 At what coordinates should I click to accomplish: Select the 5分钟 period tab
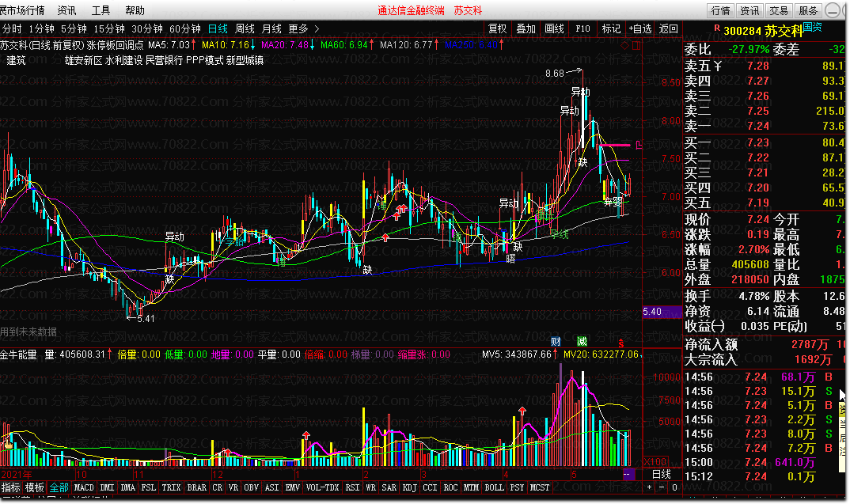[x=74, y=28]
